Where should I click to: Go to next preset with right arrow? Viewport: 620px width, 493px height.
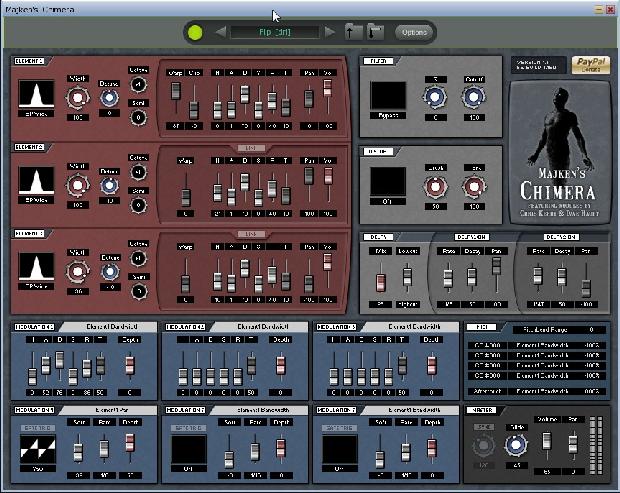pyautogui.click(x=329, y=32)
